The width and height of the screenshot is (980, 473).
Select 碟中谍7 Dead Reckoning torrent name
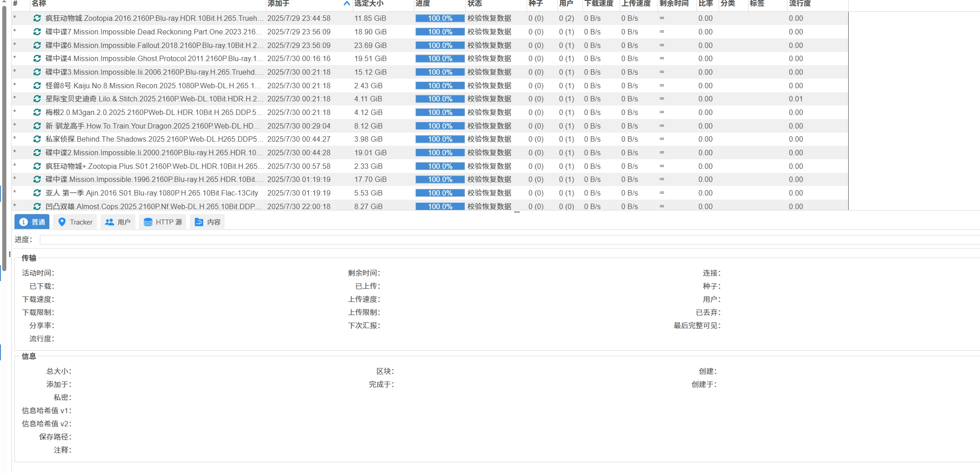point(154,32)
